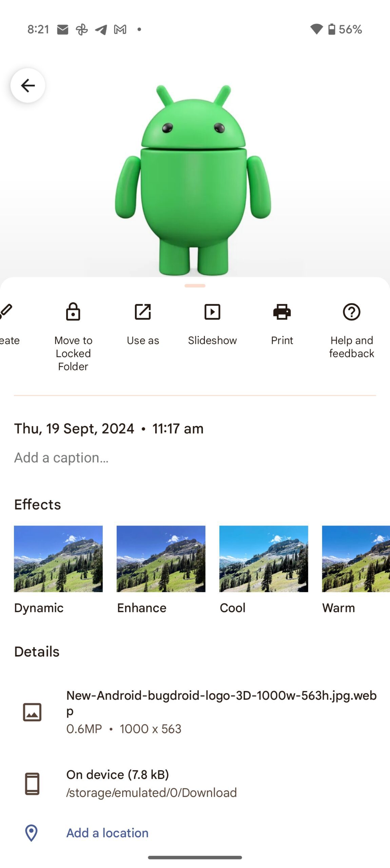Select the Cool effect thumbnail
Viewport: 390px width, 868px height.
tap(264, 559)
